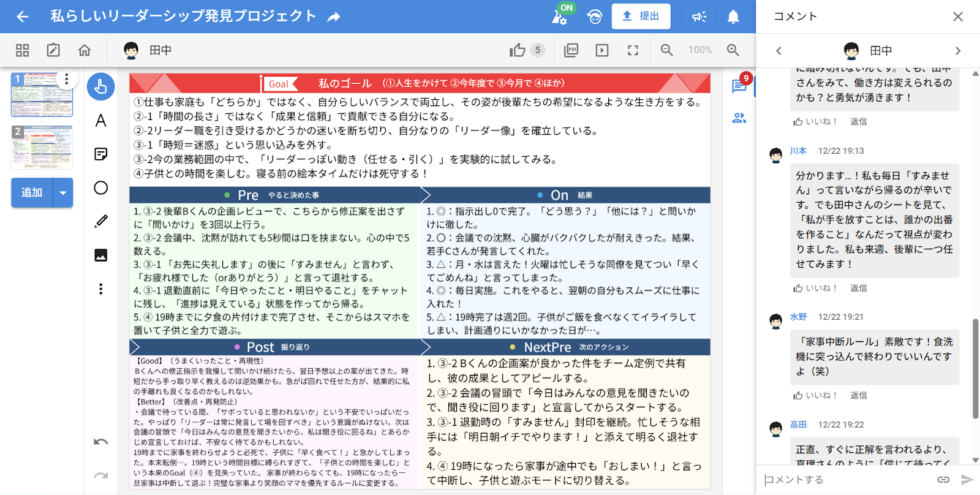Click the 追加 add page button
Viewport: 980px width, 495px height.
pos(32,192)
